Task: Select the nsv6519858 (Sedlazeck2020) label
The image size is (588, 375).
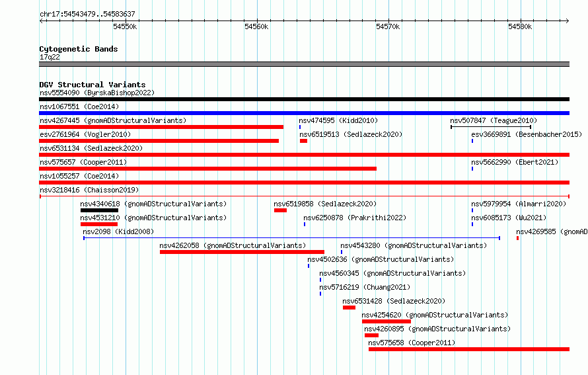Action: tap(325, 204)
